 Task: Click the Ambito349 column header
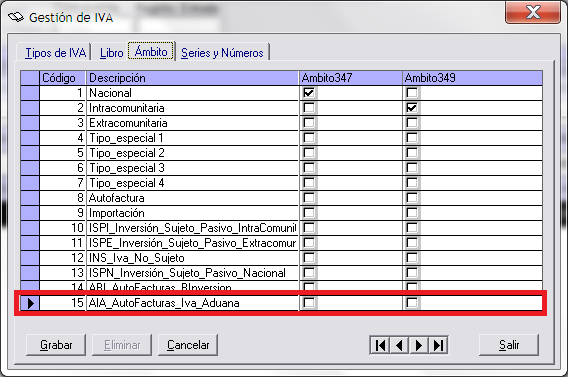click(x=472, y=78)
